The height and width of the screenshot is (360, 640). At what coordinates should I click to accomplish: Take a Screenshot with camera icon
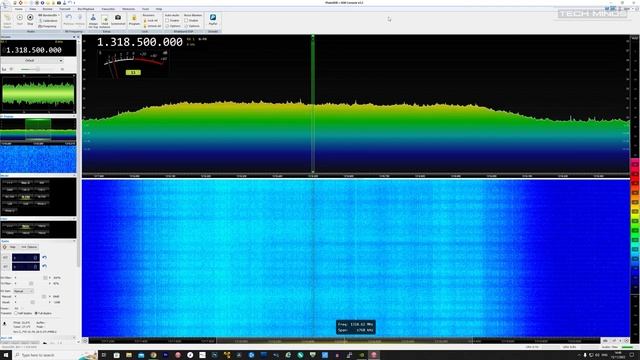pyautogui.click(x=118, y=20)
